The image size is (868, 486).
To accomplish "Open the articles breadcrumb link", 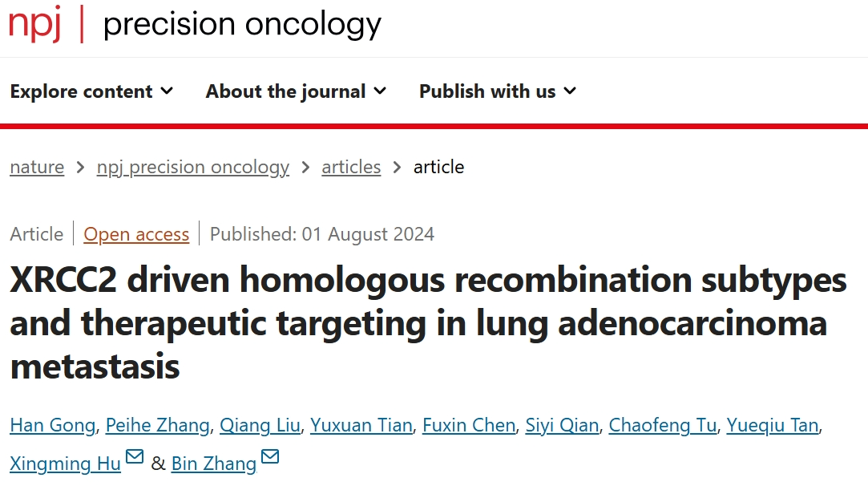I will [351, 167].
